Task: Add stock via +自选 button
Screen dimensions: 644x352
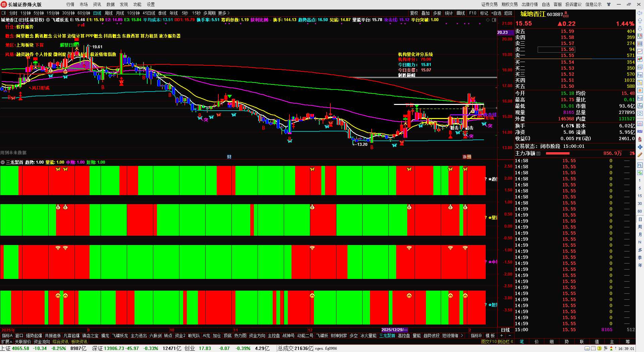Action: tap(496, 13)
